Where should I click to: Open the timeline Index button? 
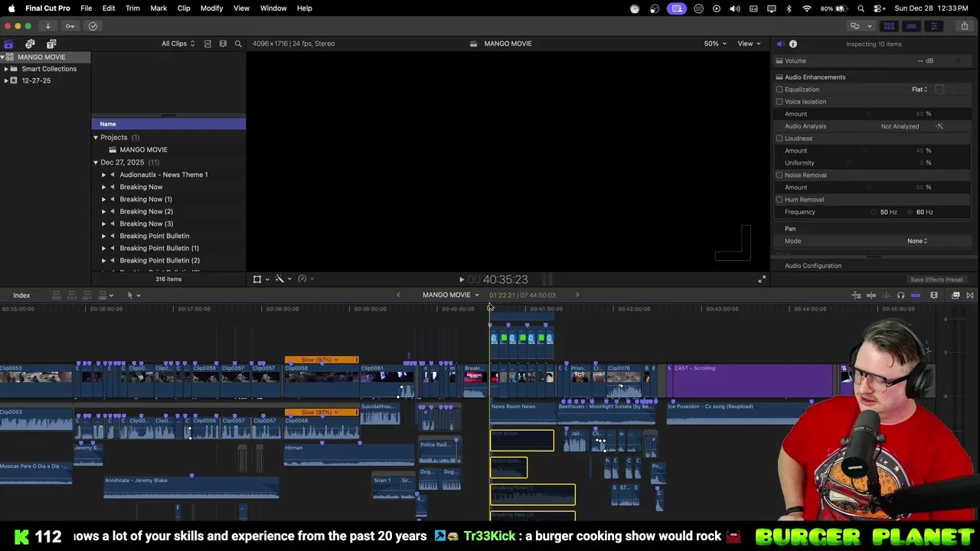[21, 295]
